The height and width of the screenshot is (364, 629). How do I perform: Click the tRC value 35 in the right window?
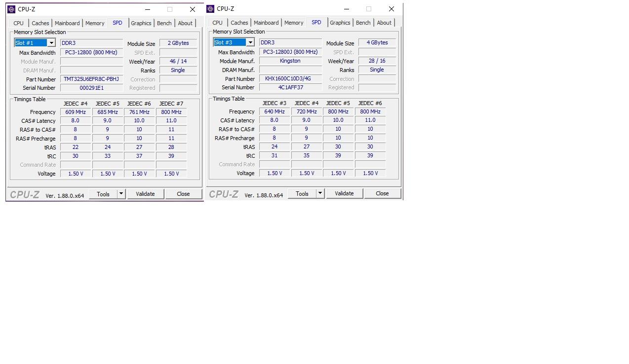(307, 155)
